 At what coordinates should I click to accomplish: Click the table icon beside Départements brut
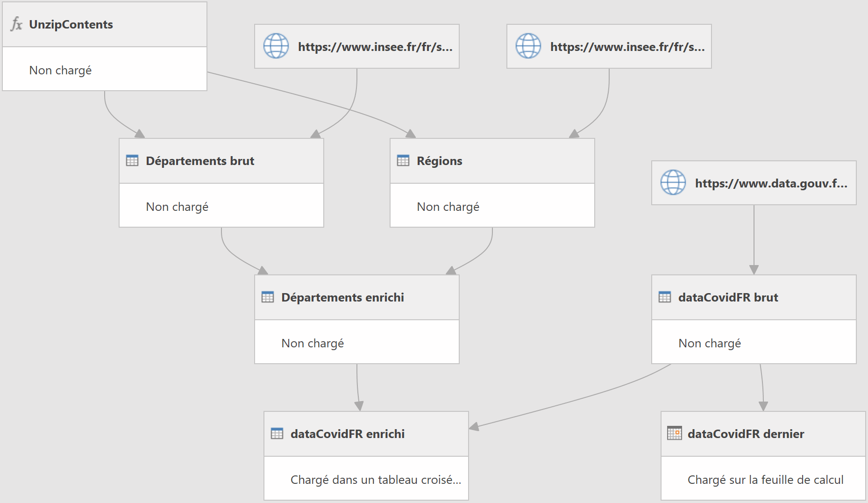[x=132, y=161]
